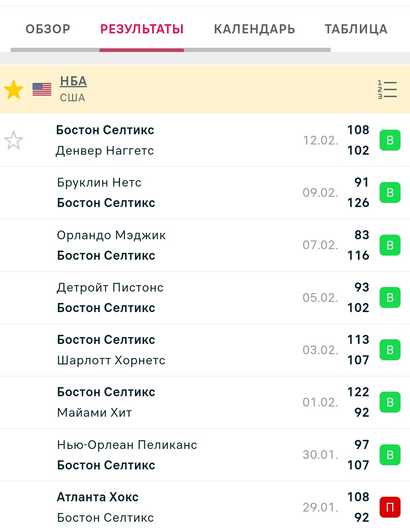Toggle the yellow favorite star for НБА
Image resolution: width=410 pixels, height=532 pixels.
pyautogui.click(x=14, y=89)
